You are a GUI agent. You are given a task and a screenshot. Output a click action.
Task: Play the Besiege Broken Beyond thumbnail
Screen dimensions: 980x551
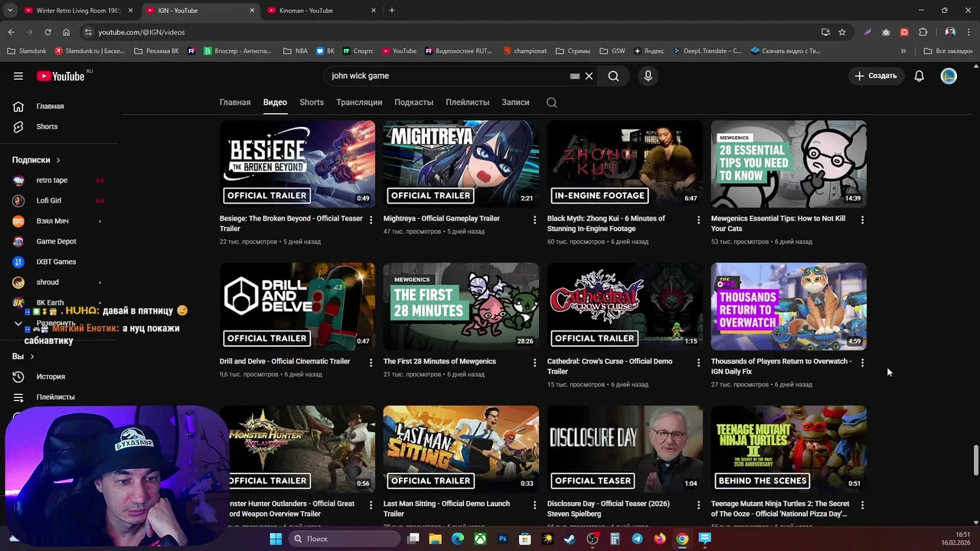click(297, 164)
